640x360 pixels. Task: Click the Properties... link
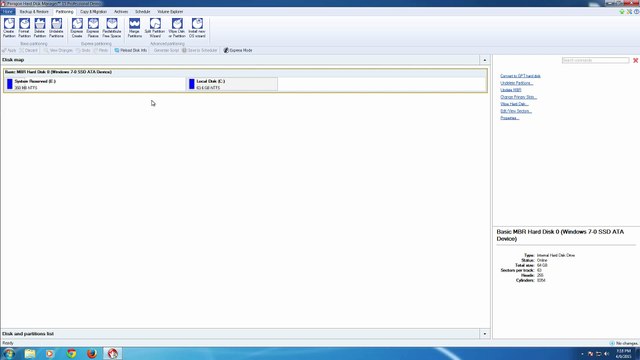(509, 118)
